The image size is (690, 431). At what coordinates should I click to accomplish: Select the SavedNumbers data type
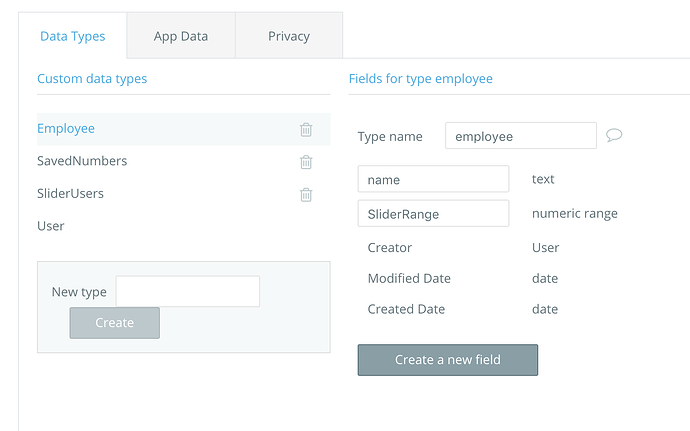coord(82,161)
